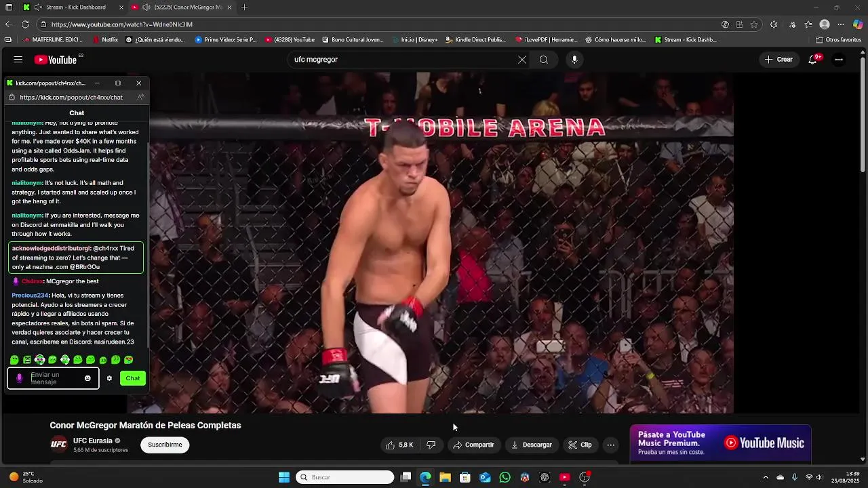The height and width of the screenshot is (488, 868).
Task: Open the Copilot sidebar icon
Action: [x=858, y=24]
